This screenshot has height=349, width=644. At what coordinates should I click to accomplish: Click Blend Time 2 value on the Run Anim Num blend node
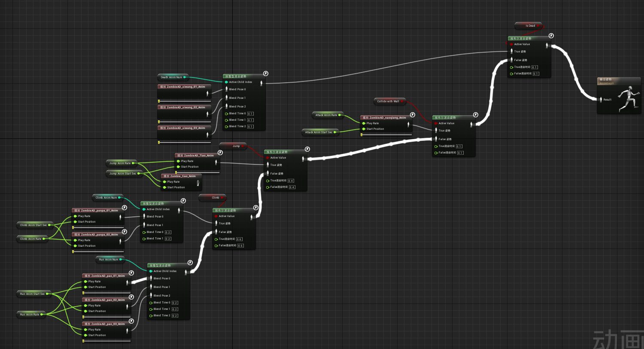175,315
